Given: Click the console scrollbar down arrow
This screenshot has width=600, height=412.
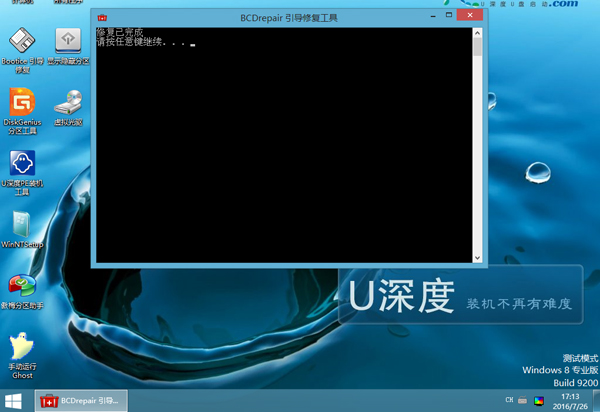Looking at the screenshot, I should 479,256.
